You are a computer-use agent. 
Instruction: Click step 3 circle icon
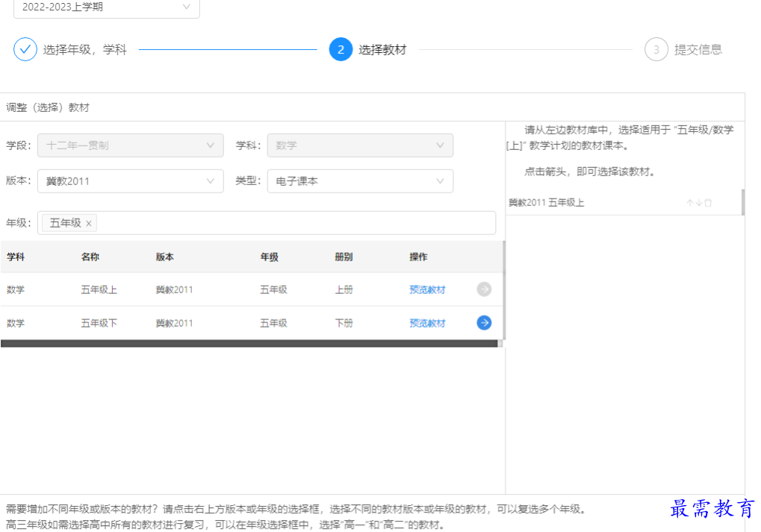click(656, 49)
